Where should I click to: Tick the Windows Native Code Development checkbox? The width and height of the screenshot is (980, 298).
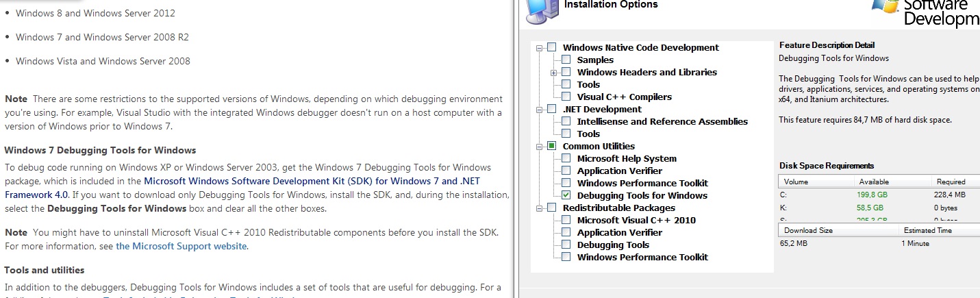coord(551,47)
